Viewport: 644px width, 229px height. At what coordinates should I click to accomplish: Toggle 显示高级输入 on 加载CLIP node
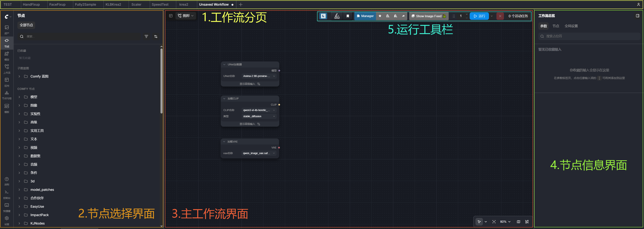(x=250, y=124)
